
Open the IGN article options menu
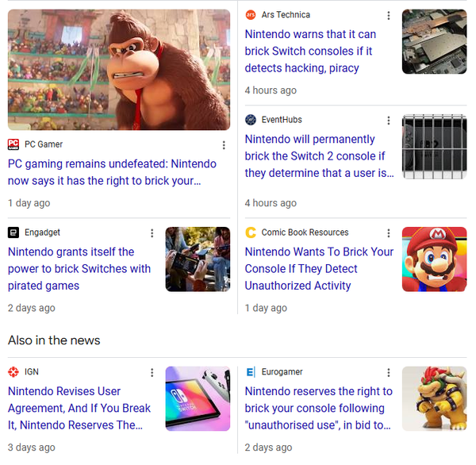point(152,373)
